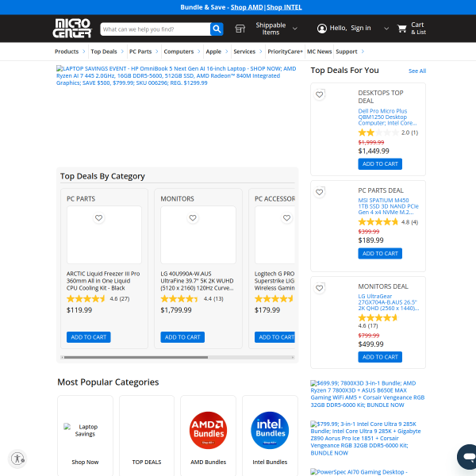Image resolution: width=476 pixels, height=476 pixels.
Task: Expand the Products menu chevron
Action: coord(84,52)
